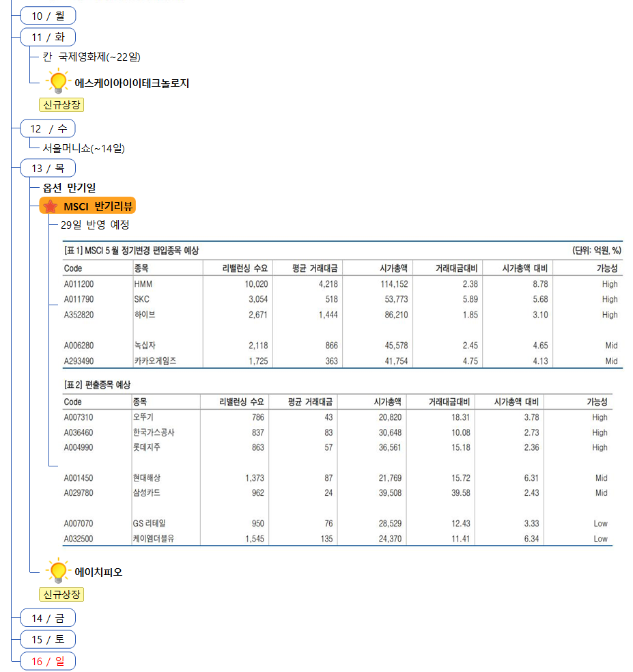Click 시가총액 value 53,773 for SKC

tap(397, 299)
